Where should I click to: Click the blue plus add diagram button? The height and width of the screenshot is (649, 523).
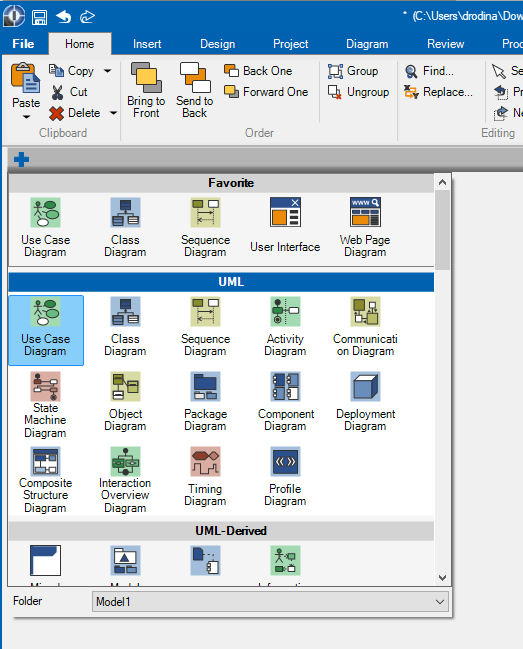point(22,159)
